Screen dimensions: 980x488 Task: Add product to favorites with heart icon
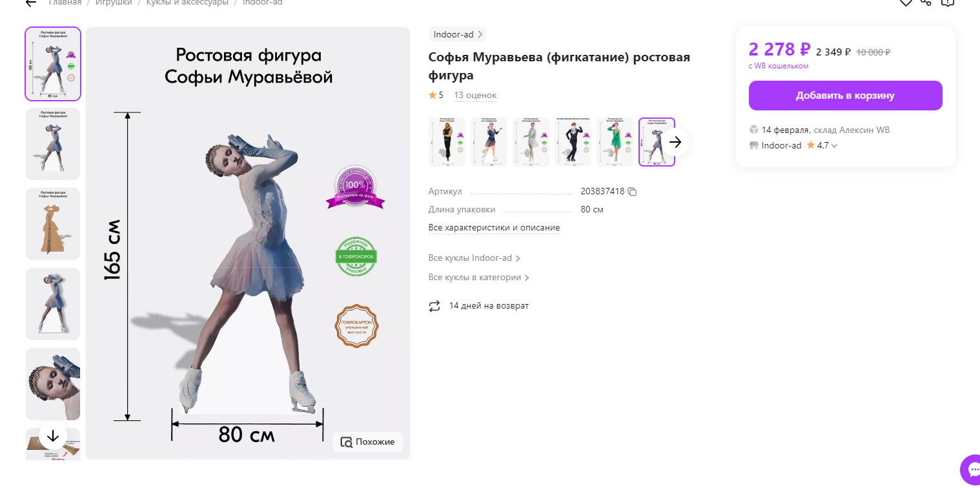coord(906,3)
